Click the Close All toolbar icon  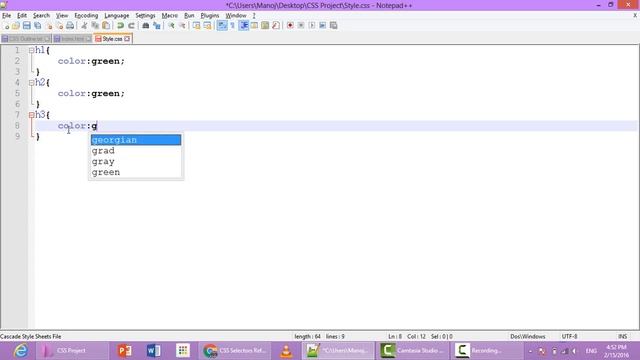coord(60,26)
